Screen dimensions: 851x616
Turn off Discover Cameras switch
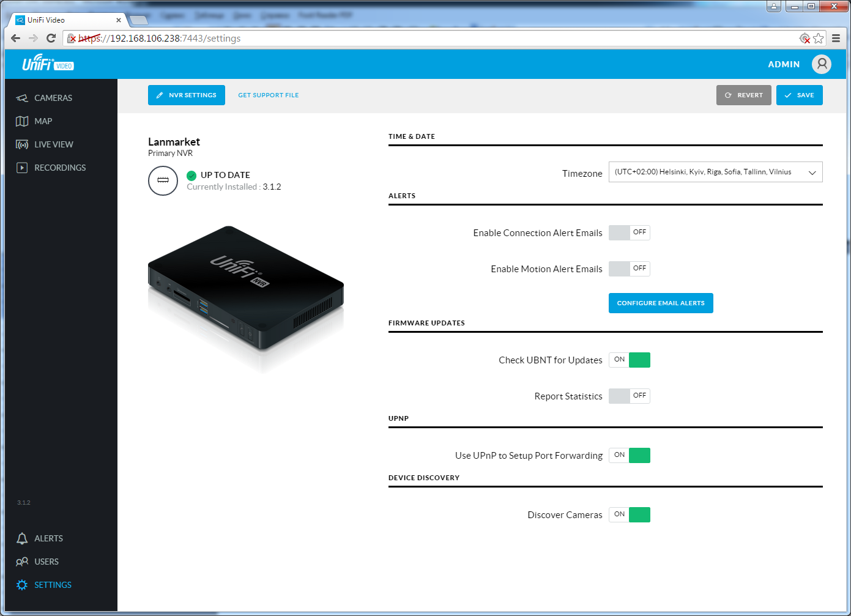click(629, 514)
